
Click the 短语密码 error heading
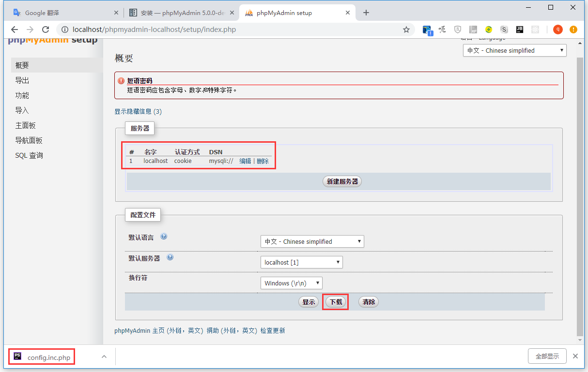pos(139,81)
